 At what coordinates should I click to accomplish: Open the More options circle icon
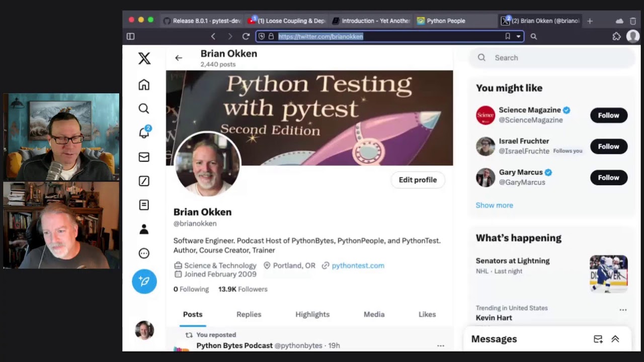point(144,253)
